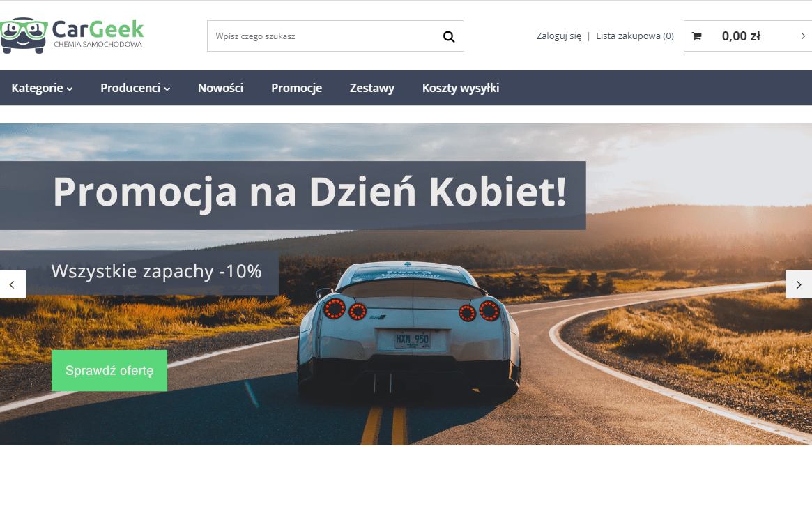The image size is (812, 511).
Task: Click the Promocja na Dzień Kobiet headline
Action: [309, 192]
